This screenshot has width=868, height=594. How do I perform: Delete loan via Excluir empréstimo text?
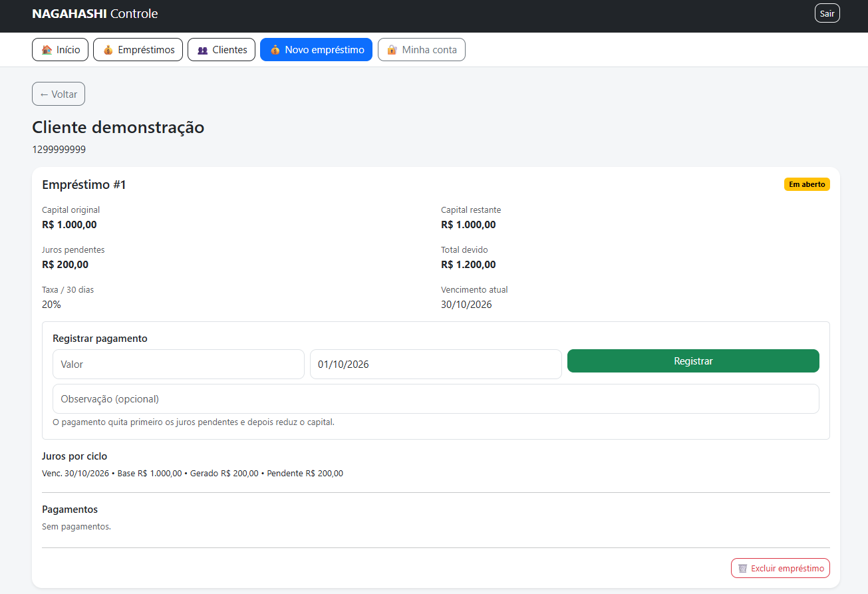788,569
